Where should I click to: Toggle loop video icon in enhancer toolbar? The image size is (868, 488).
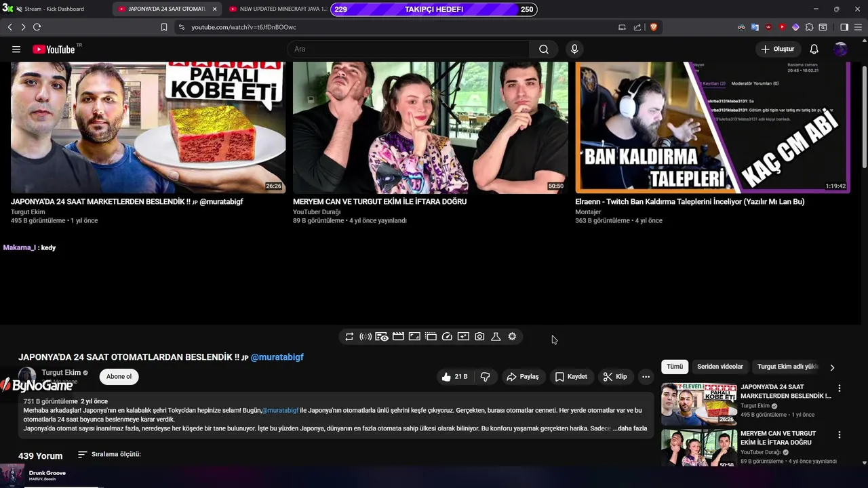(349, 336)
